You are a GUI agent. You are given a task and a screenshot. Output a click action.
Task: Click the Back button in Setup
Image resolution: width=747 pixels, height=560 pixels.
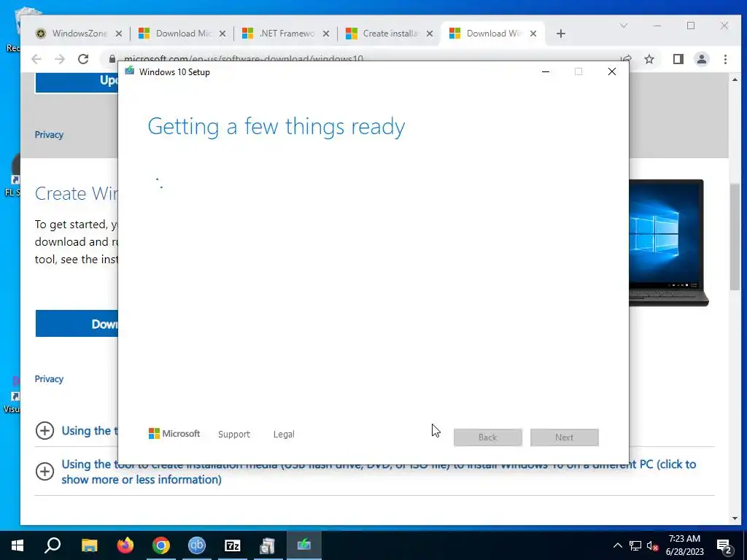pos(488,437)
